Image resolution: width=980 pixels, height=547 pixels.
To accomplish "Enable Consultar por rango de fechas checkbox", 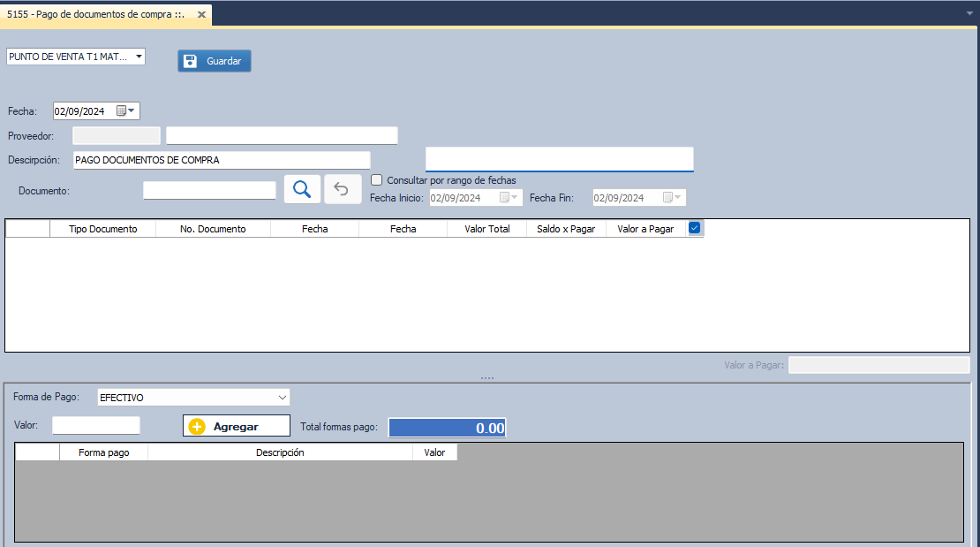I will pos(377,180).
